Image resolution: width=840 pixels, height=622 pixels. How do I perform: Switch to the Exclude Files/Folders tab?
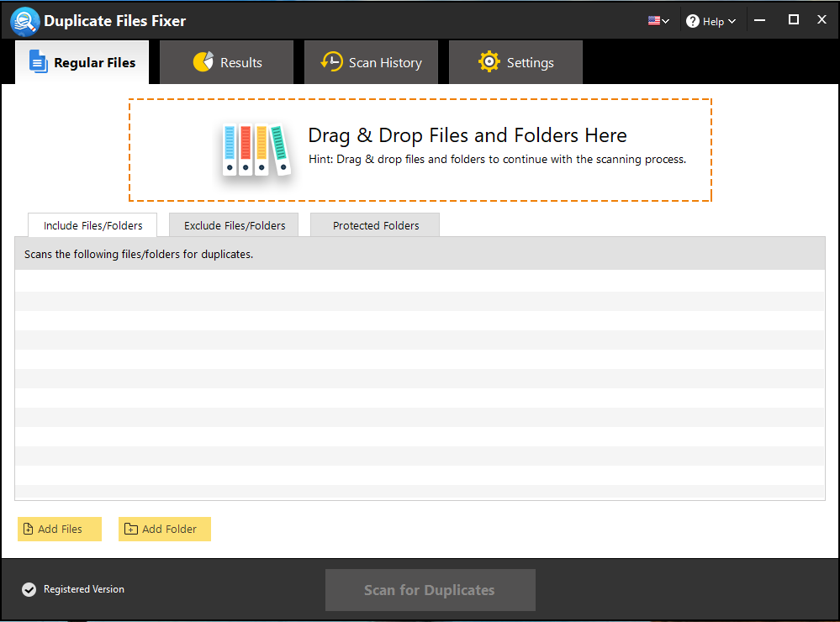[x=233, y=224]
